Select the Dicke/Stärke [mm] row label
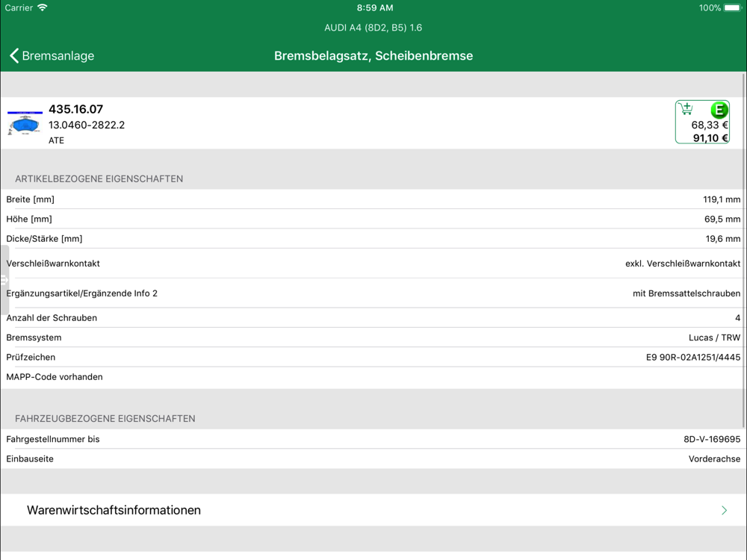 click(x=44, y=239)
